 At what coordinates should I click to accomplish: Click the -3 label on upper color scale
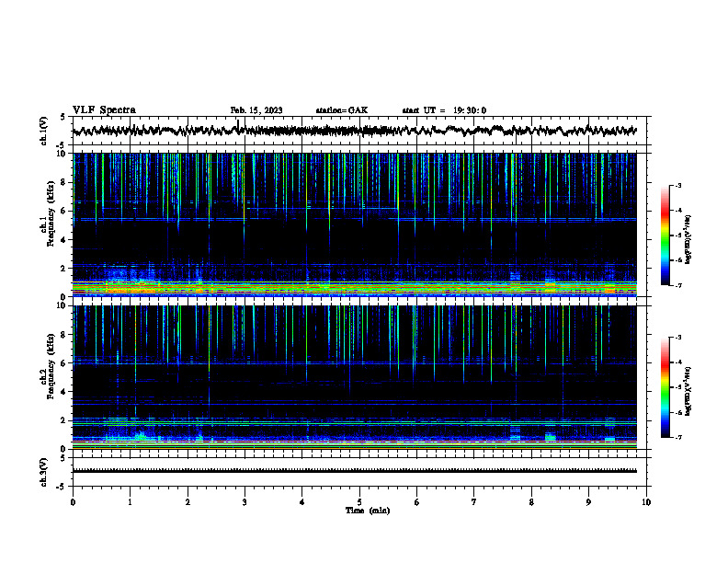click(x=677, y=185)
